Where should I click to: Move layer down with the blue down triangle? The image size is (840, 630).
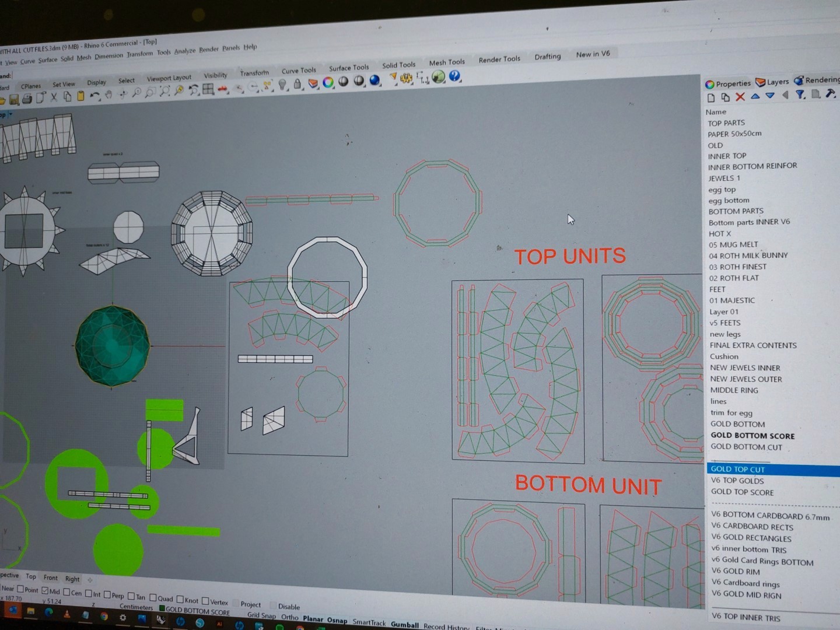click(x=770, y=96)
